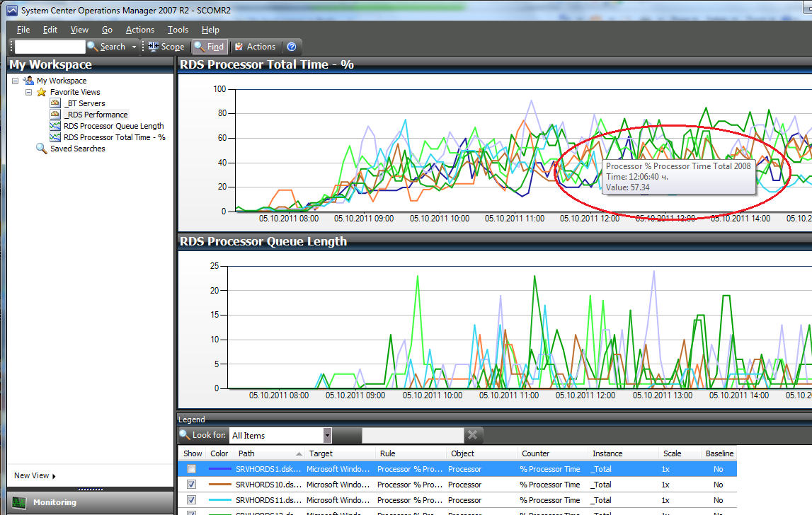Screen dimensions: 812x515
Task: Open the Actions menu in menu bar
Action: [140, 30]
